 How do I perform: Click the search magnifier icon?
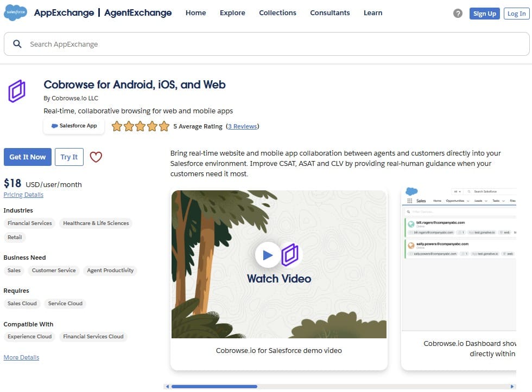tap(17, 44)
